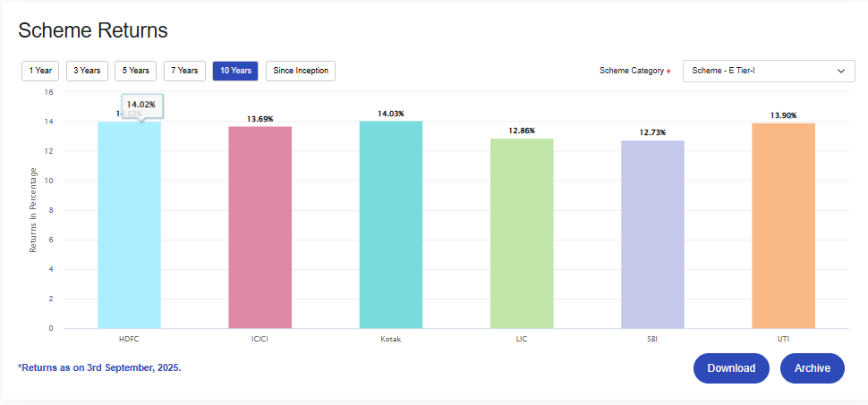
Task: Show the Since Inception returns
Action: [301, 71]
